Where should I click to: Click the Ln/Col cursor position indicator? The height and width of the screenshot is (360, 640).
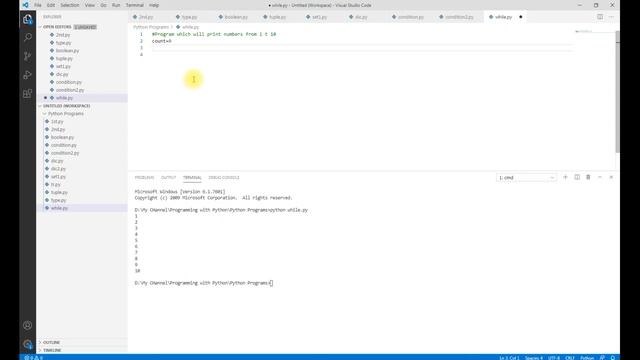(x=509, y=358)
